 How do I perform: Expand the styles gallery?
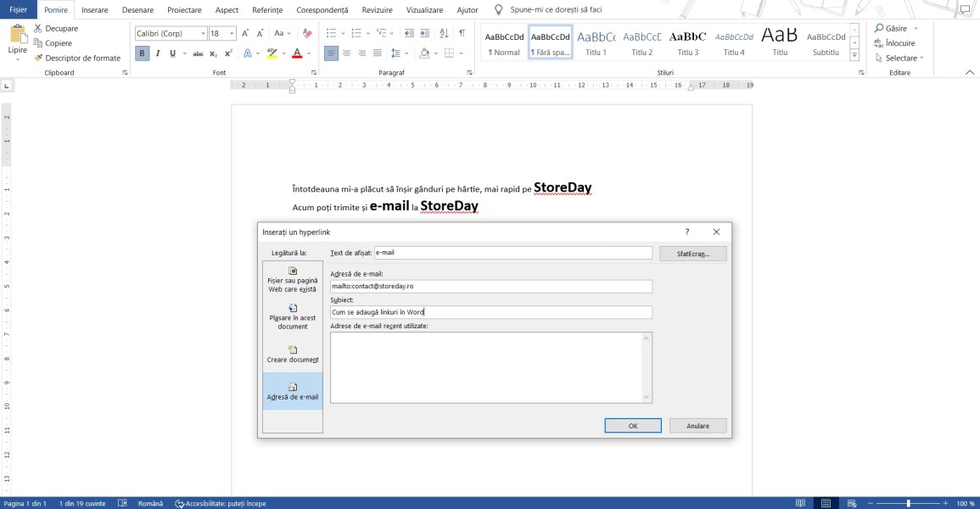coord(854,56)
